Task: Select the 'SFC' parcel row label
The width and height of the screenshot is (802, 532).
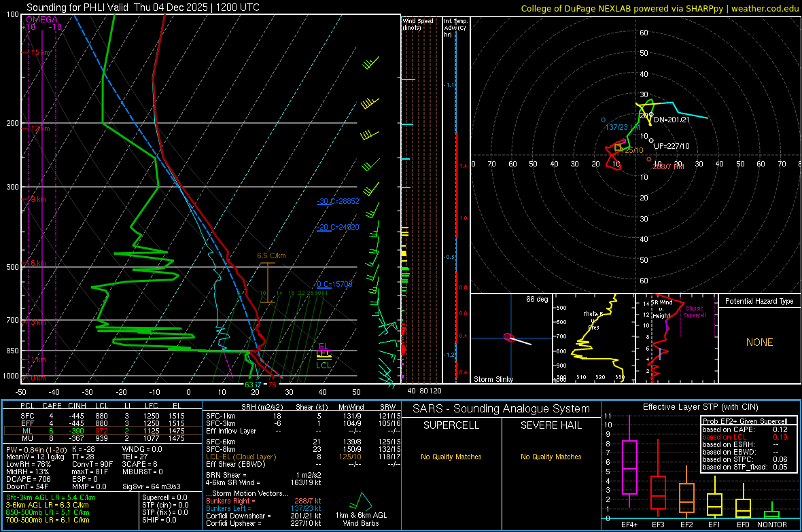Action: (x=27, y=416)
